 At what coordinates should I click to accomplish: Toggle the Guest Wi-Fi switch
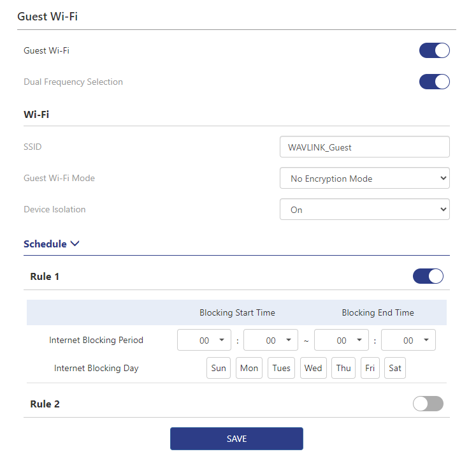(x=434, y=50)
